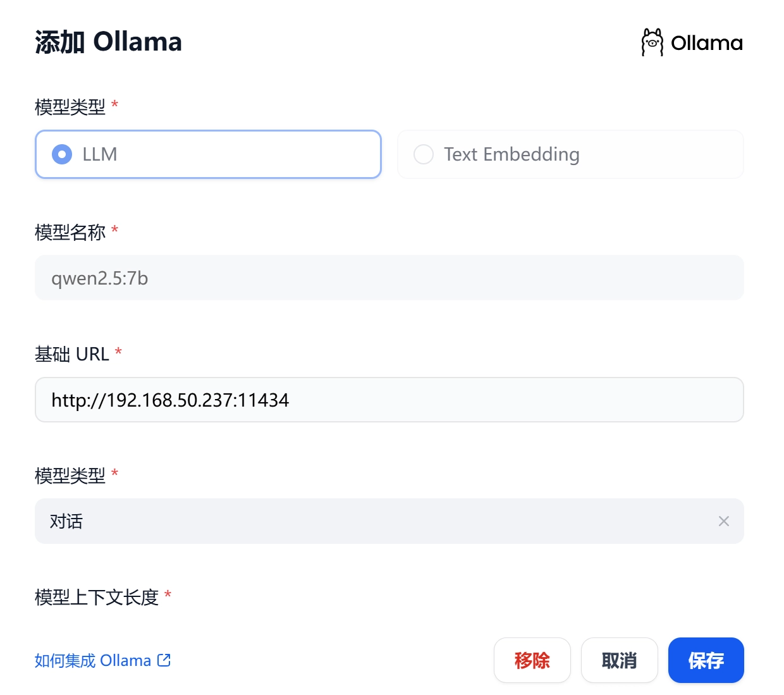Select the LLM radio button

(62, 154)
